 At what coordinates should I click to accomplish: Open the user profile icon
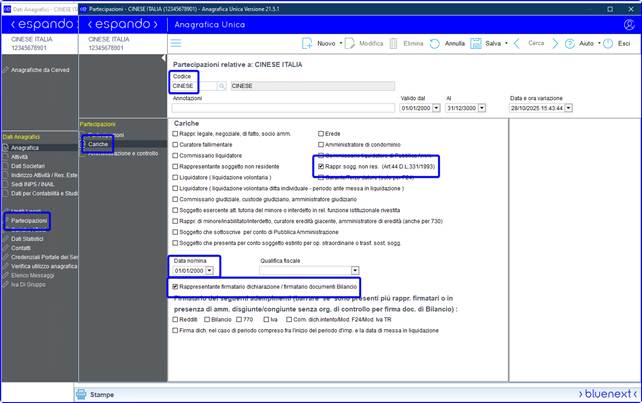[629, 25]
